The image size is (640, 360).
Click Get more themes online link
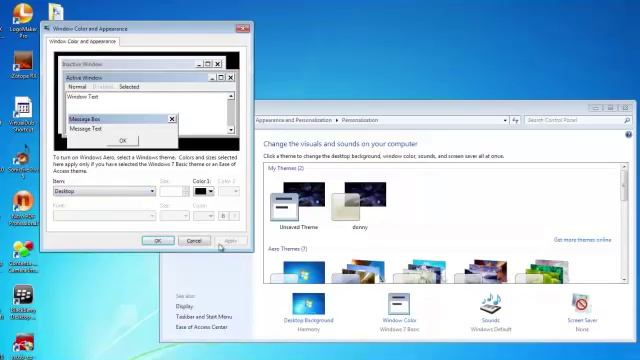tap(582, 240)
